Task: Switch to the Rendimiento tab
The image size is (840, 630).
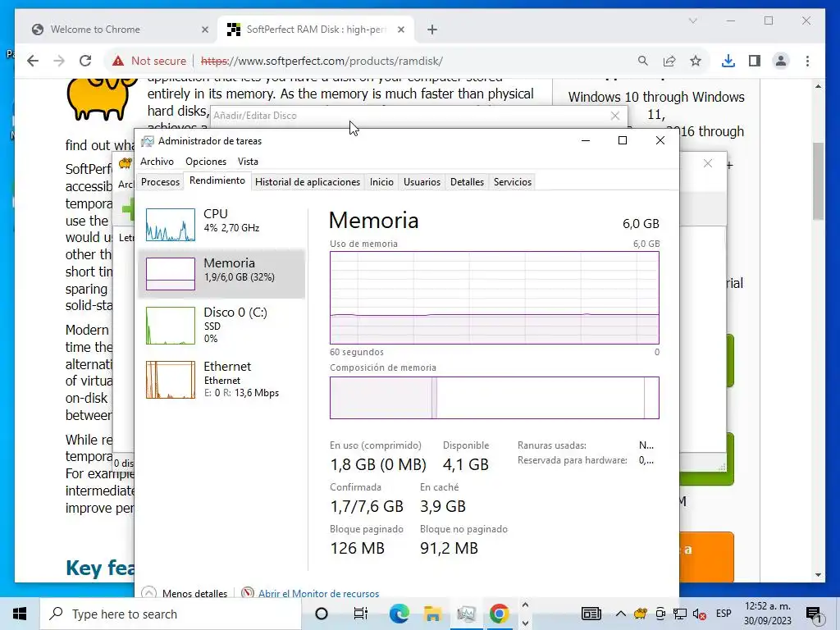Action: pyautogui.click(x=217, y=180)
